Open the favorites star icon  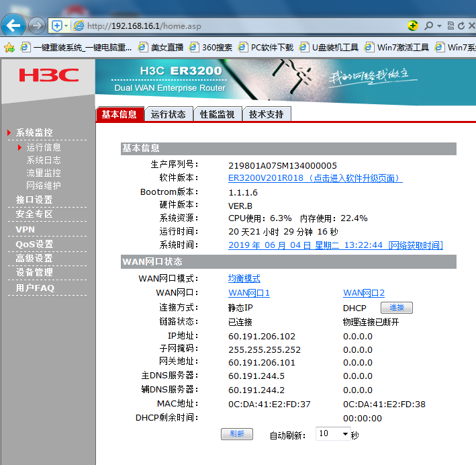[9, 48]
